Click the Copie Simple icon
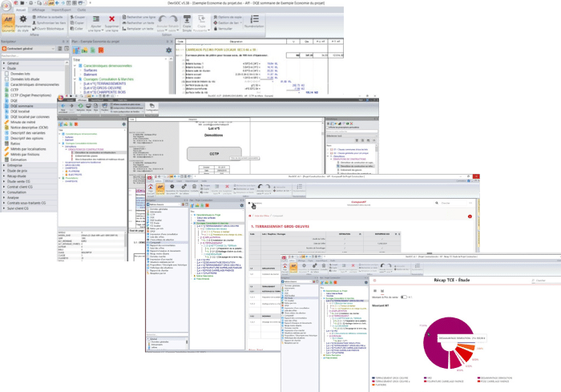561x392 pixels. tap(187, 19)
